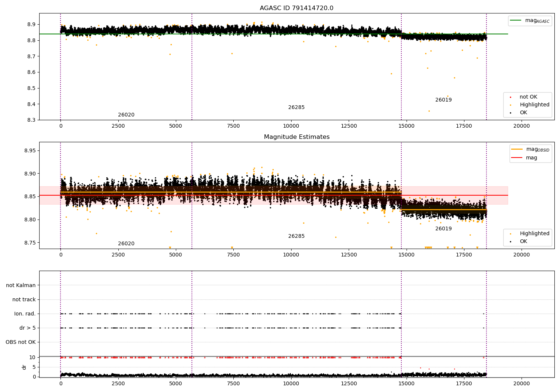Image resolution: width=560 pixels, height=392 pixels.
Task: Click the obsid label 26020 in the top plot
Action: coord(126,115)
